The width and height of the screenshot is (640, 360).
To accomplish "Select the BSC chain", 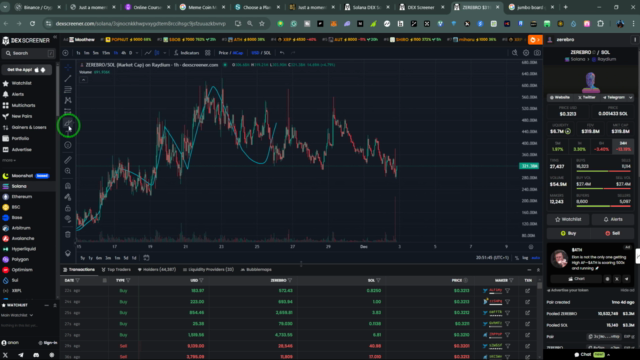I will 16,207.
